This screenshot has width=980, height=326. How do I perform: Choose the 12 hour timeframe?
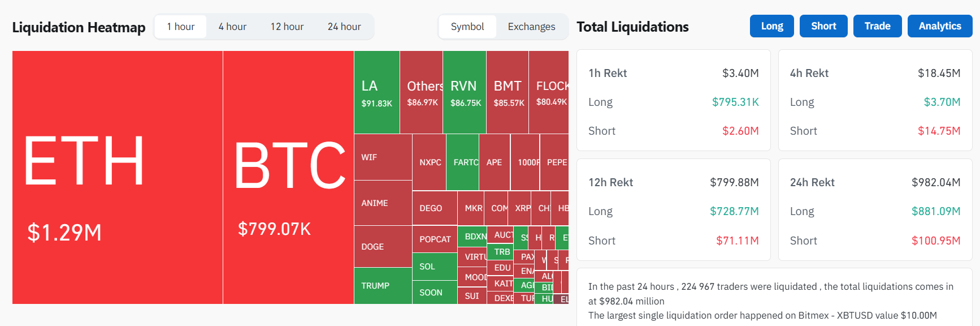(x=287, y=27)
